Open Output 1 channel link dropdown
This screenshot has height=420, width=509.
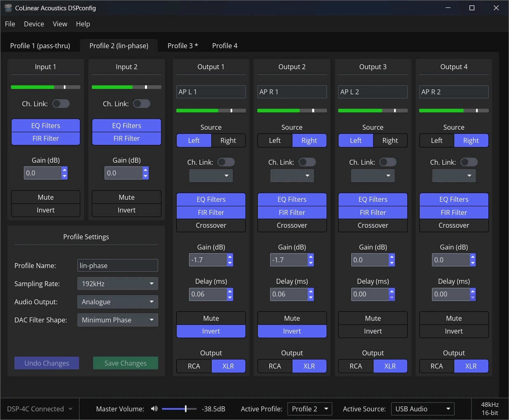click(x=211, y=175)
